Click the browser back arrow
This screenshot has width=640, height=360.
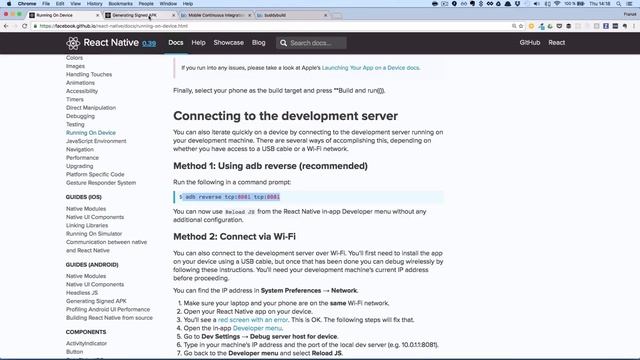point(6,26)
